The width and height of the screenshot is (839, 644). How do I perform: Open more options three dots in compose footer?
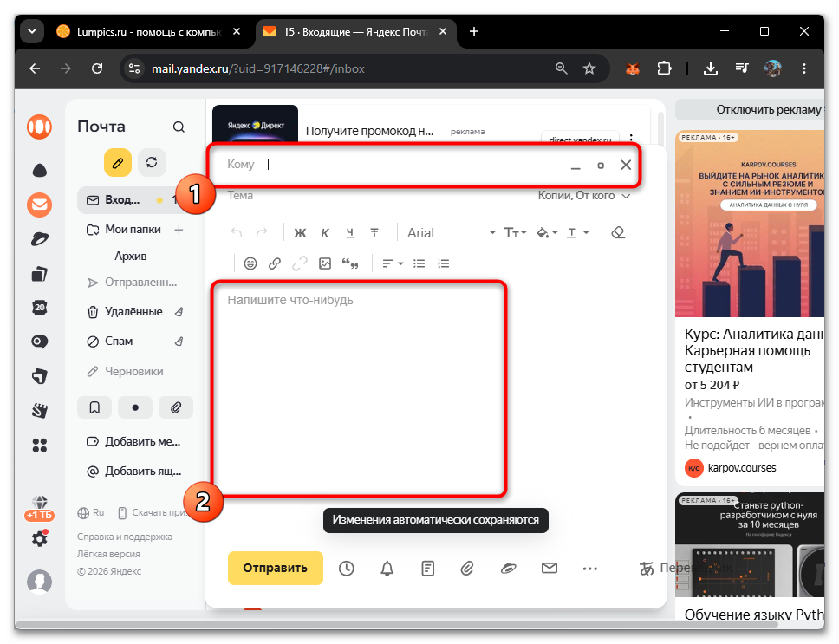tap(589, 569)
